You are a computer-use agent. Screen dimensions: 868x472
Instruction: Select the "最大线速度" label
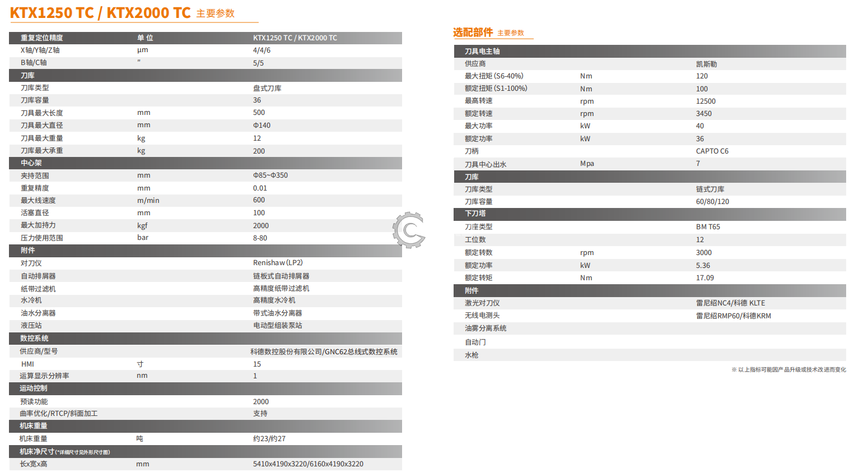tap(38, 200)
